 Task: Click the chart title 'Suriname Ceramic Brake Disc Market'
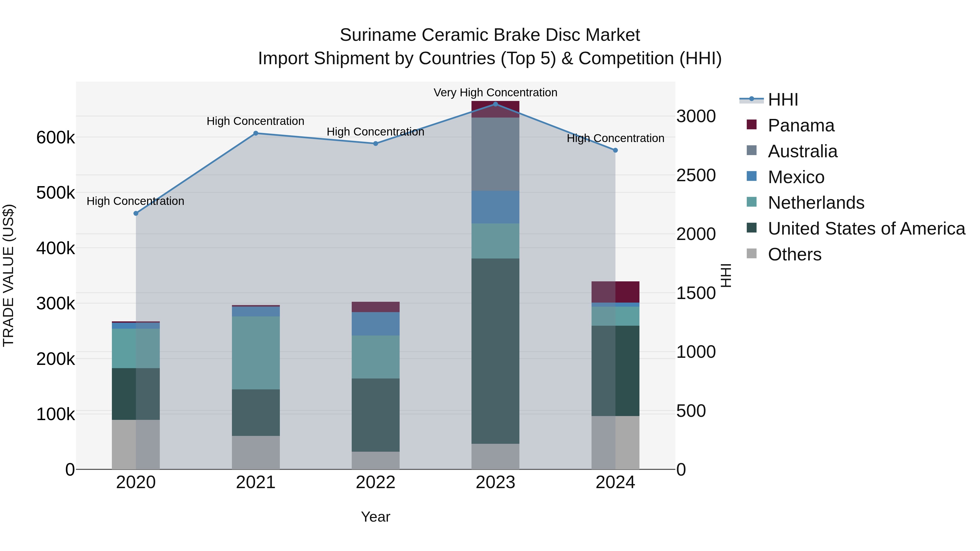[x=490, y=35]
